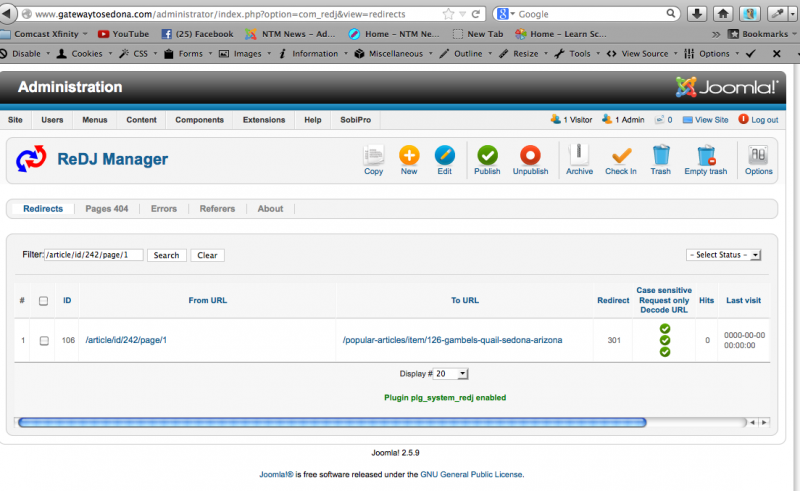The image size is (800, 491).
Task: Expand the Miscellaneous developer menu
Action: point(393,54)
